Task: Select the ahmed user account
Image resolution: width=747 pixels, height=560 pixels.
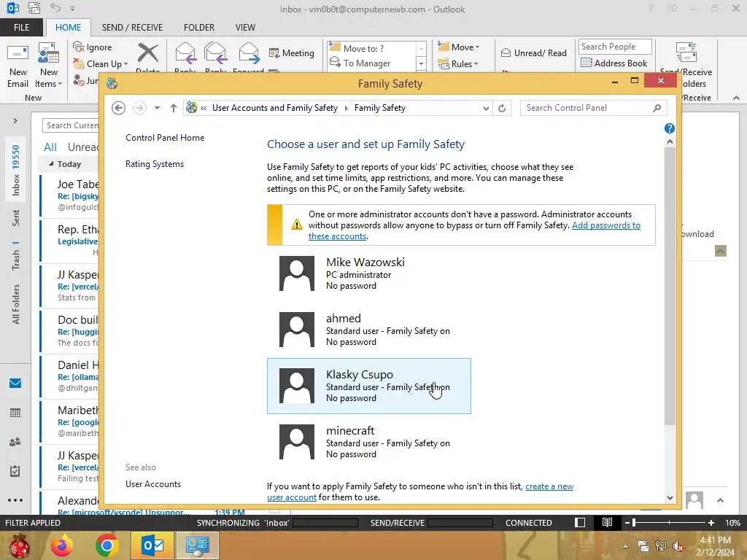Action: coord(368,330)
